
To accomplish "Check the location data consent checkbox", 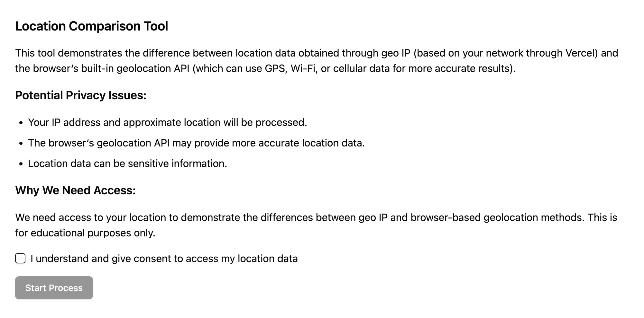I will pos(20,258).
